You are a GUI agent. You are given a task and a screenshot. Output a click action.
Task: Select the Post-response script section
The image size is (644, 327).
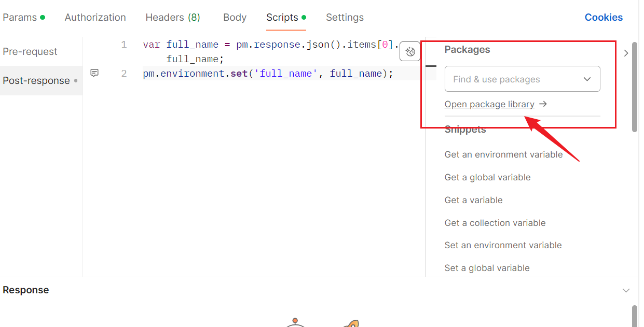pyautogui.click(x=40, y=80)
